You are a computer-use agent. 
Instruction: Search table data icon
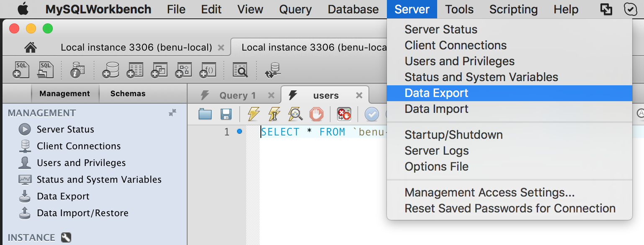point(240,70)
